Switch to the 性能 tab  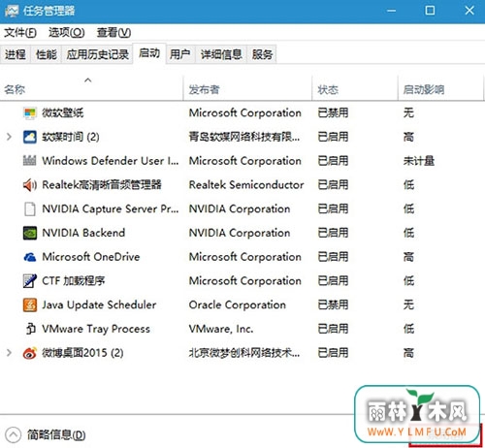[47, 54]
